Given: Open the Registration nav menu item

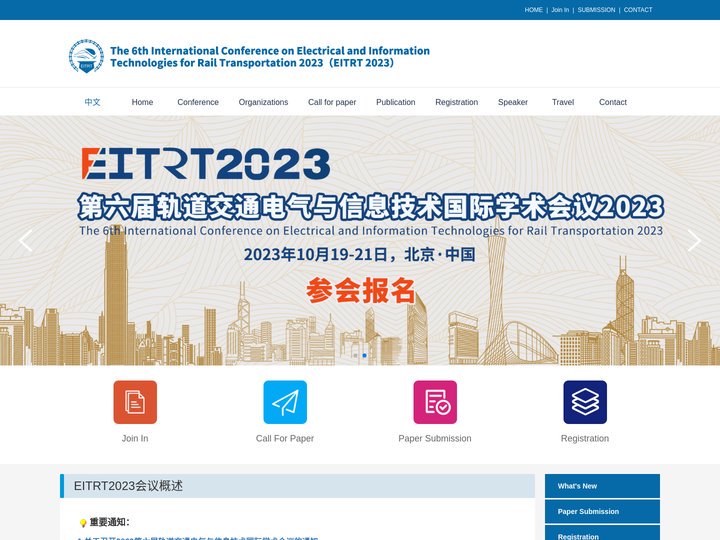Looking at the screenshot, I should pyautogui.click(x=456, y=102).
